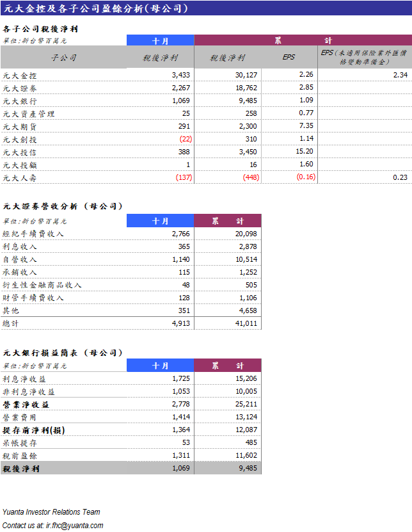Viewport: 412px width, 532px height.
Task: Click the Yuanta Investor Relations Team text
Action: pos(51,512)
